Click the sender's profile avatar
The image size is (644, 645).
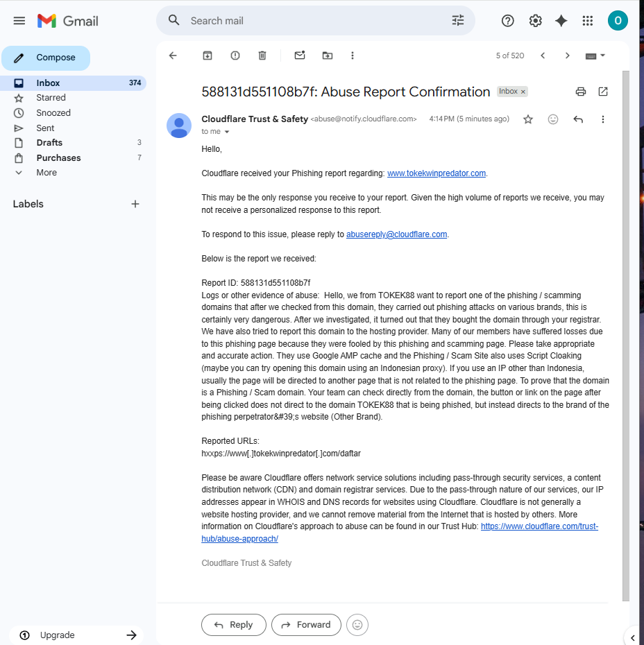[179, 126]
